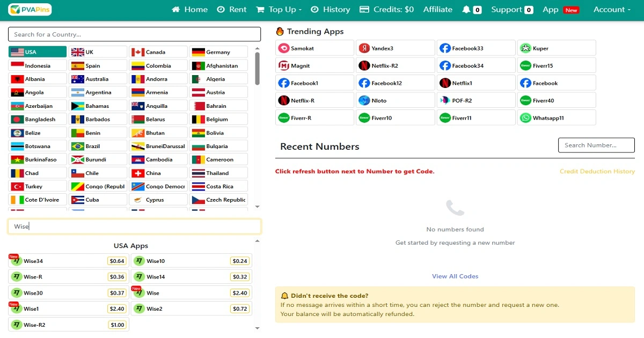Choose Netflix-R2 trending app

click(395, 65)
